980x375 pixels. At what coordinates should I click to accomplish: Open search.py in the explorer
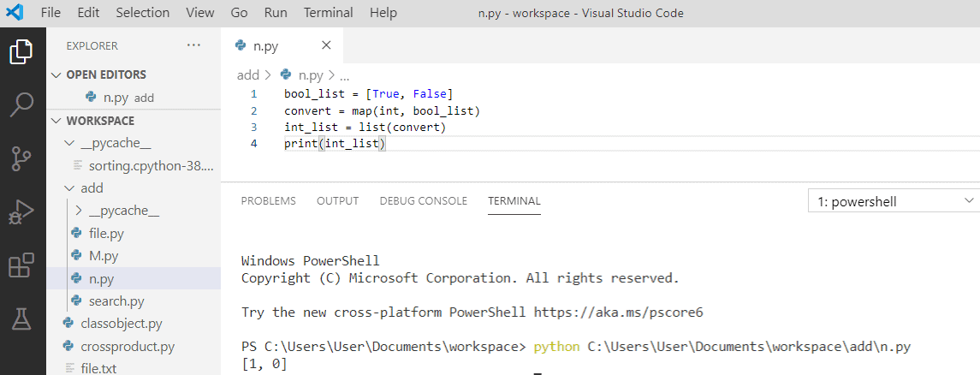[x=134, y=301]
